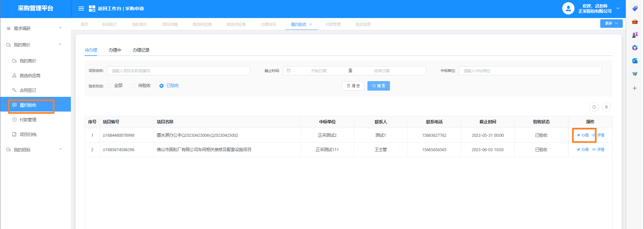644x229 pixels.
Task: Click the user avatar icon
Action: pos(568,9)
